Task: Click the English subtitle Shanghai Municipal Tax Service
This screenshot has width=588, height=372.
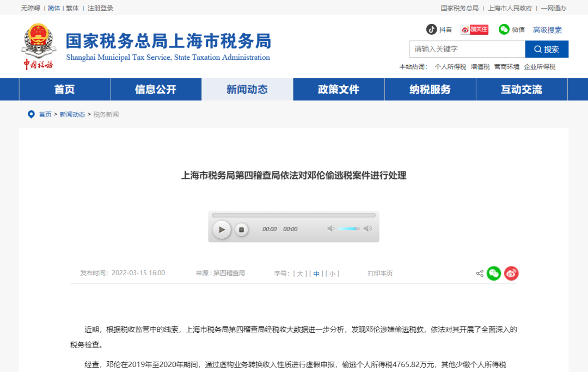Action: [168, 57]
